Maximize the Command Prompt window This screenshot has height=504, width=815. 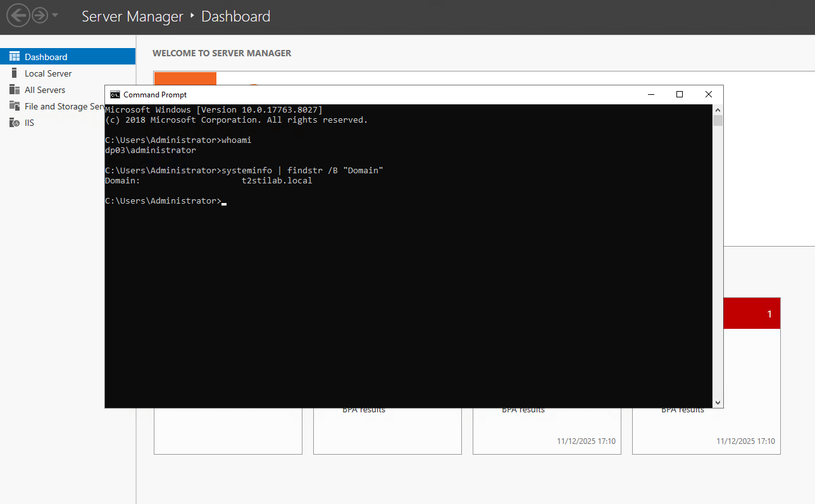point(680,95)
